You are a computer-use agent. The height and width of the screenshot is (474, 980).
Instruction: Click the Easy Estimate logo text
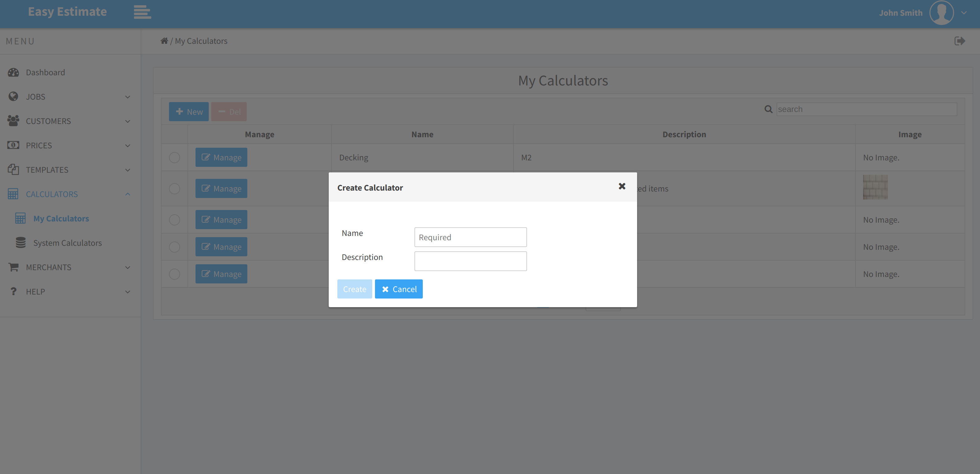click(x=67, y=12)
